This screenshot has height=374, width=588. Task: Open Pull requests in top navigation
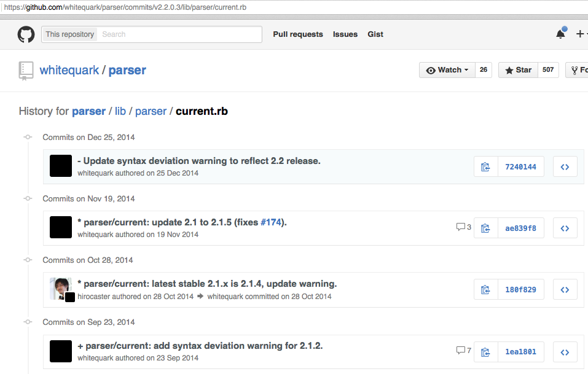(x=297, y=34)
